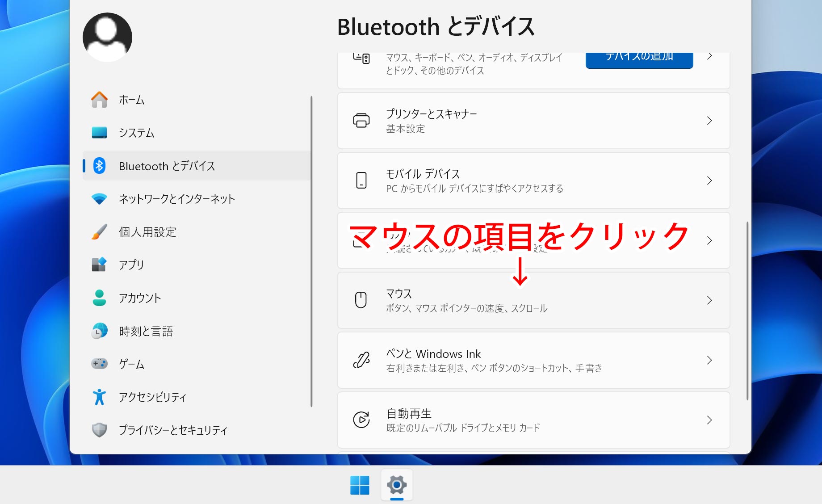The width and height of the screenshot is (822, 504).
Task: Open 時刻と言語 settings category
Action: pos(146,331)
